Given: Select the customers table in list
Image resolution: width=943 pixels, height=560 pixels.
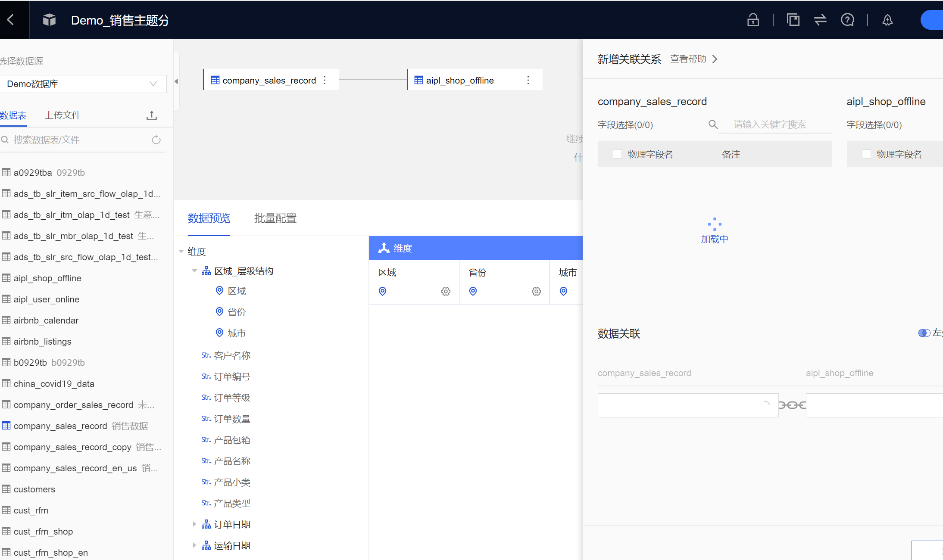Looking at the screenshot, I should point(34,489).
